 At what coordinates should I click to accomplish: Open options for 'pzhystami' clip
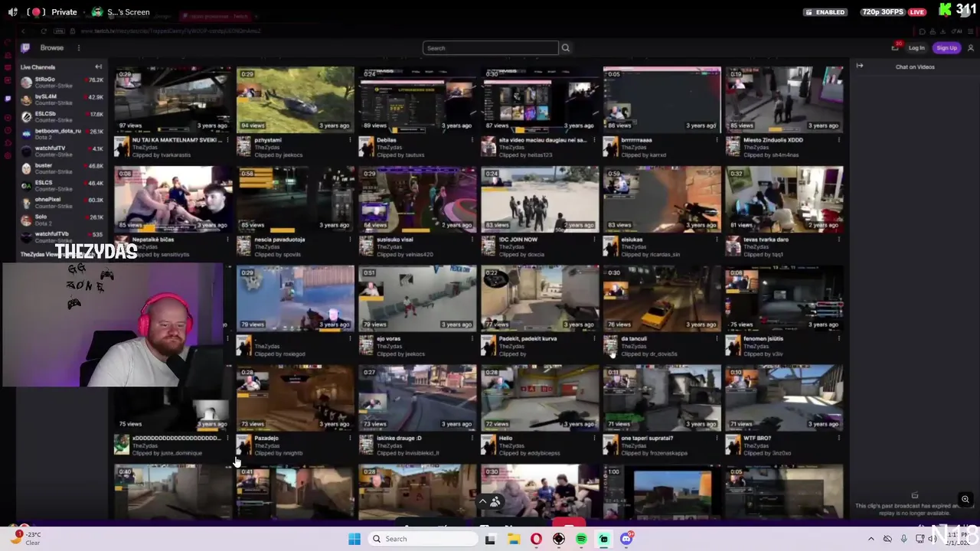click(350, 140)
